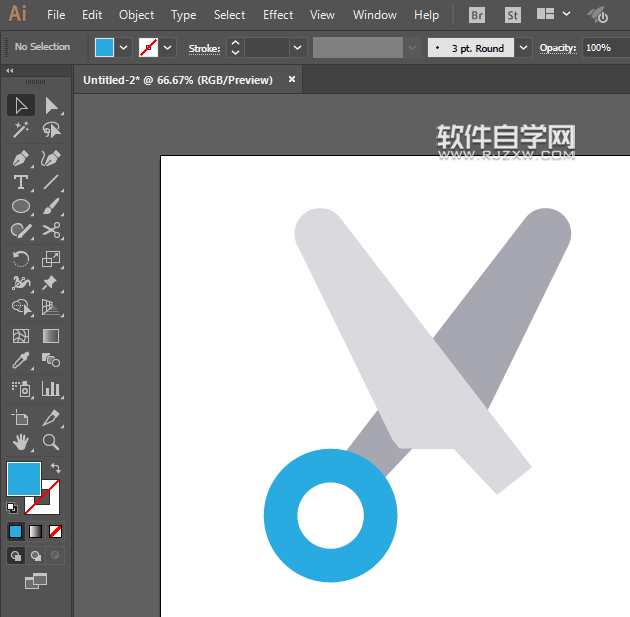Open the fill color dropdown

pyautogui.click(x=124, y=47)
